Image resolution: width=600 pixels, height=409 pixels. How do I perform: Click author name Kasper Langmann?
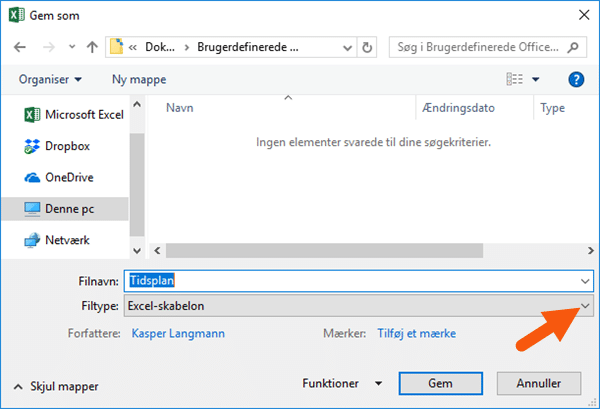(x=178, y=334)
